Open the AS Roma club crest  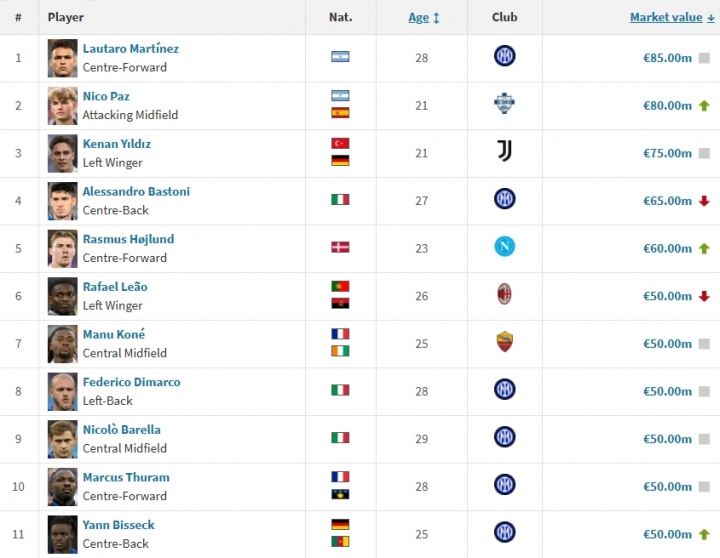(504, 342)
